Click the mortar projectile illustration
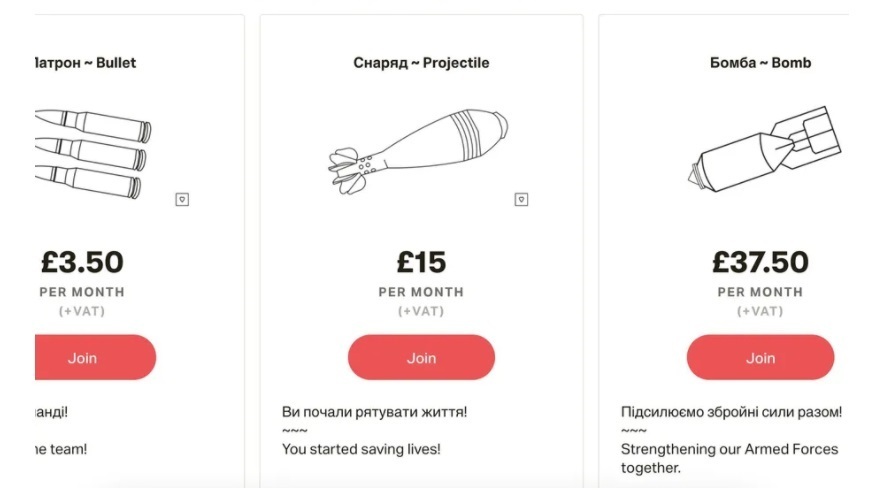 (x=418, y=152)
